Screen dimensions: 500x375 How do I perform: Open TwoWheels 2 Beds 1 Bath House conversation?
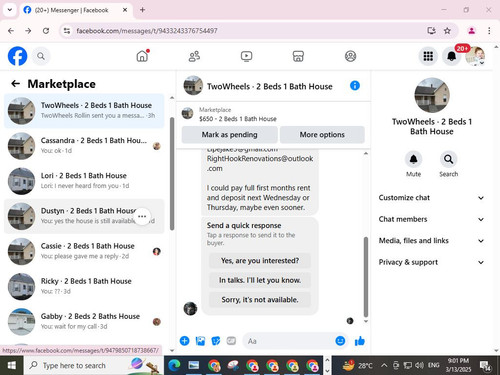click(84, 111)
